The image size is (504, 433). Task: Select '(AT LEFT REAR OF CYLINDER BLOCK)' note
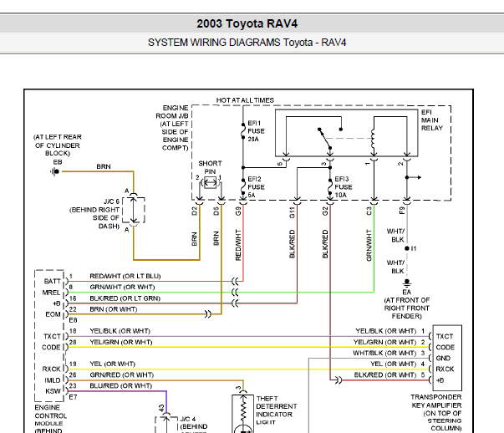[58, 145]
